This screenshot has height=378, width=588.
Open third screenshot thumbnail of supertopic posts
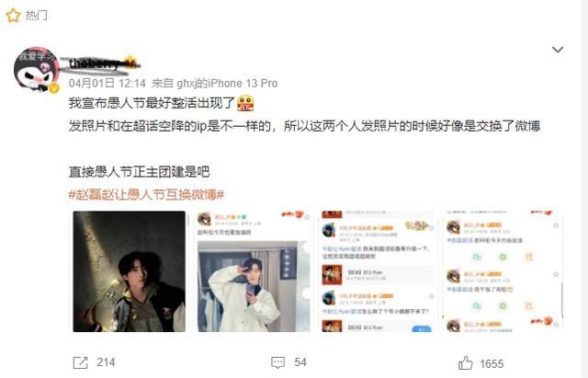click(377, 271)
